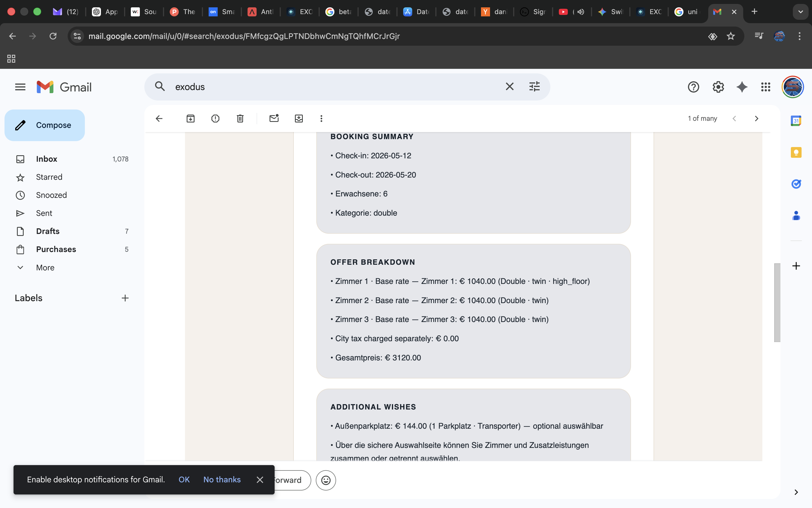Screen dimensions: 812x508
Task: View site information icon in address bar
Action: click(x=77, y=36)
